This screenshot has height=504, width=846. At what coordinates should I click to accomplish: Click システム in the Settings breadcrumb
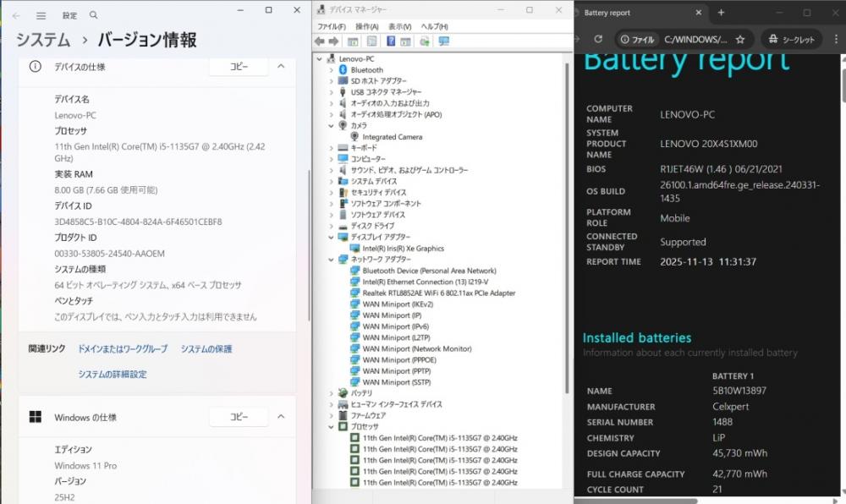coord(43,40)
